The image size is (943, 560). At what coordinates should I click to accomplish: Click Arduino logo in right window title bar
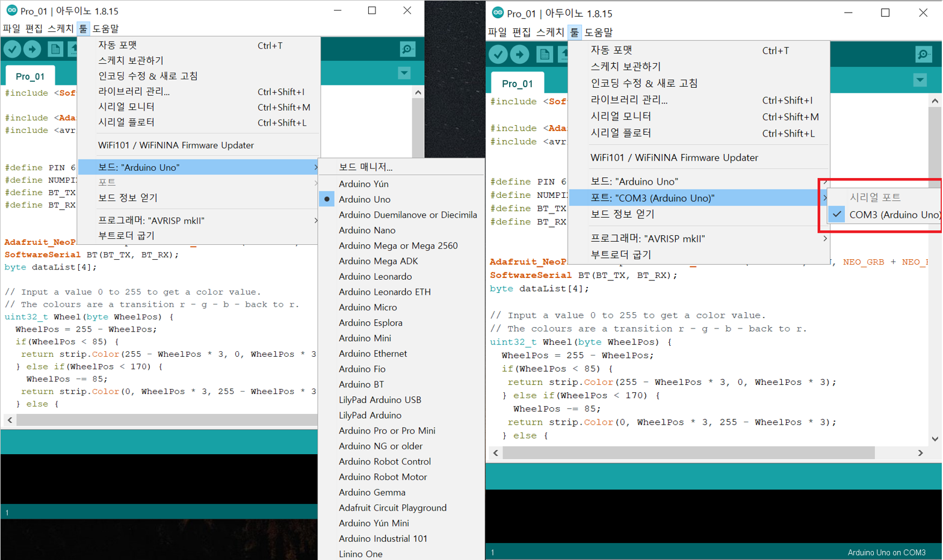click(498, 13)
